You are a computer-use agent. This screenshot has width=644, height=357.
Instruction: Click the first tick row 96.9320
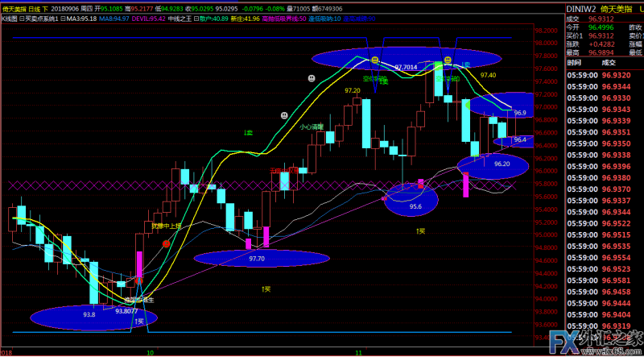(x=615, y=73)
